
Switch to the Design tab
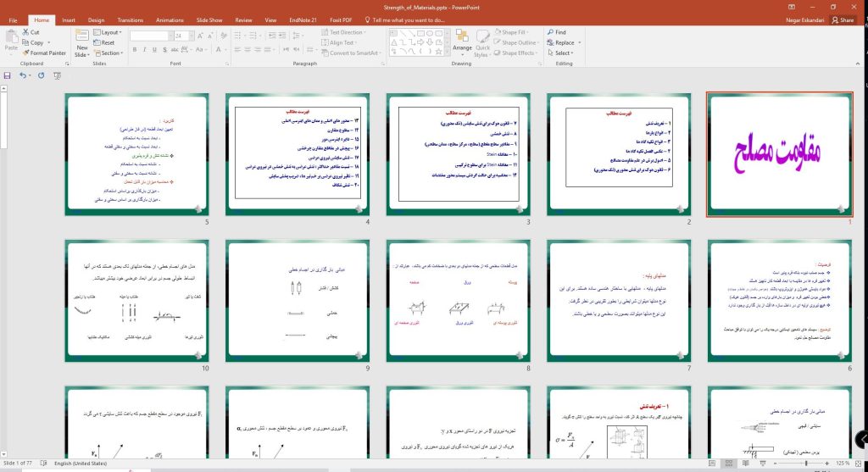[x=97, y=20]
